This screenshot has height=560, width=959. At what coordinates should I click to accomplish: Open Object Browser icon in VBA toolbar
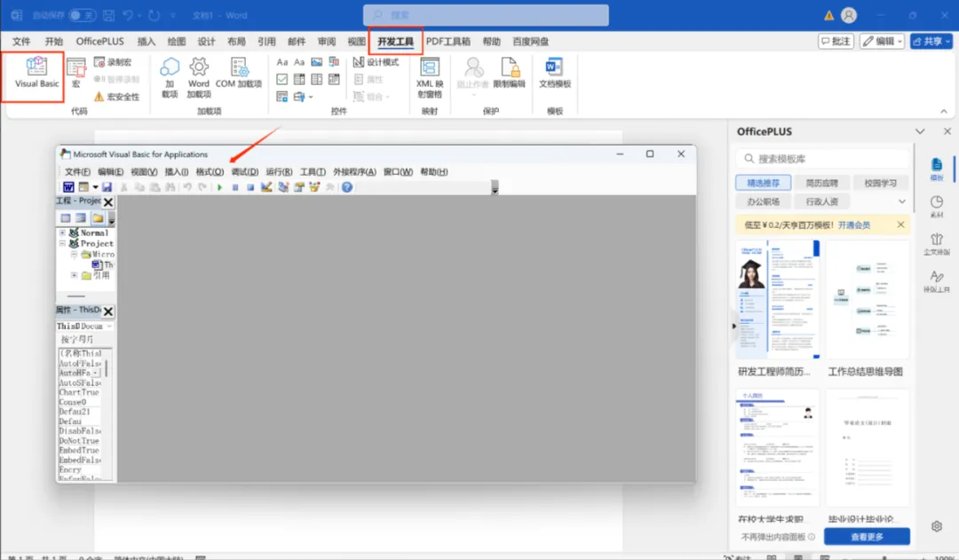tap(314, 187)
